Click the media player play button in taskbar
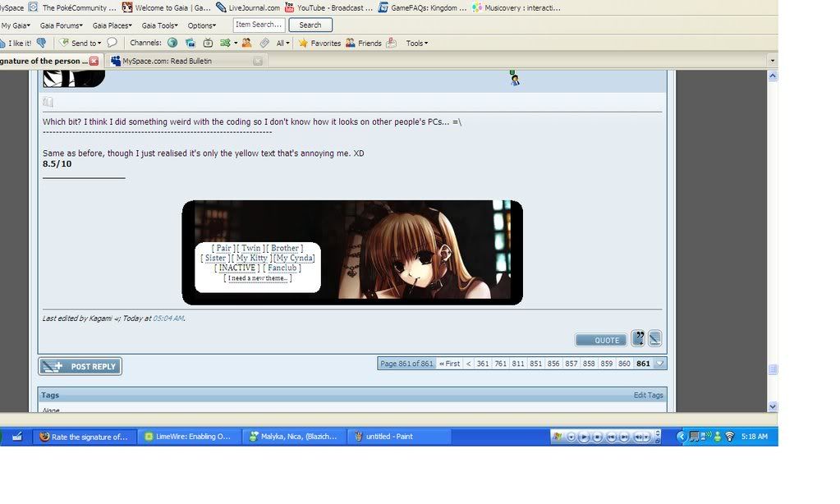Screen dimensions: 840x504 coord(584,437)
